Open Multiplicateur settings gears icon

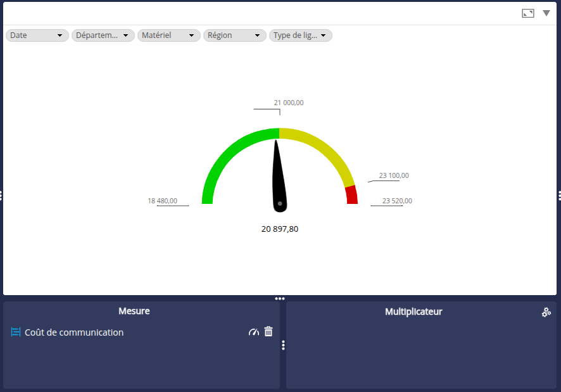[x=546, y=312]
